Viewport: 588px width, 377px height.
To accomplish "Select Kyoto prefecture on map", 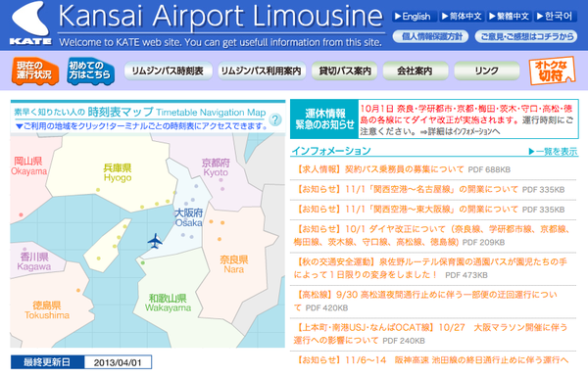I will pos(216,167).
